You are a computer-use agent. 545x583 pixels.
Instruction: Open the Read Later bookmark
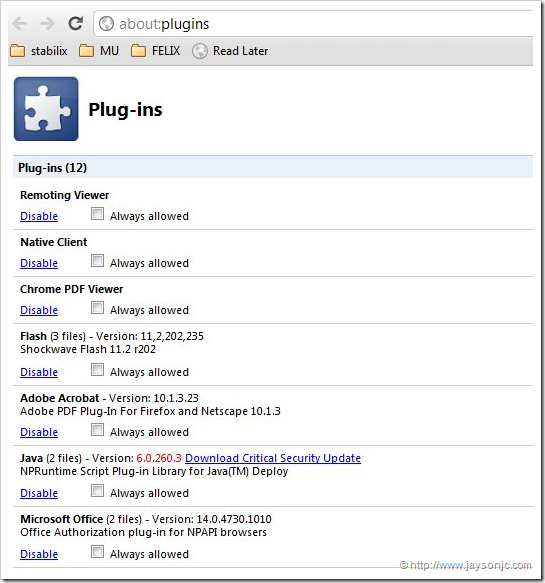coord(230,51)
